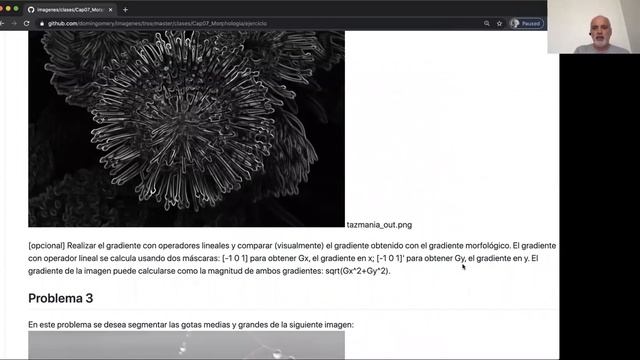
Task: Go back with the browser back arrow
Action: click(2, 24)
